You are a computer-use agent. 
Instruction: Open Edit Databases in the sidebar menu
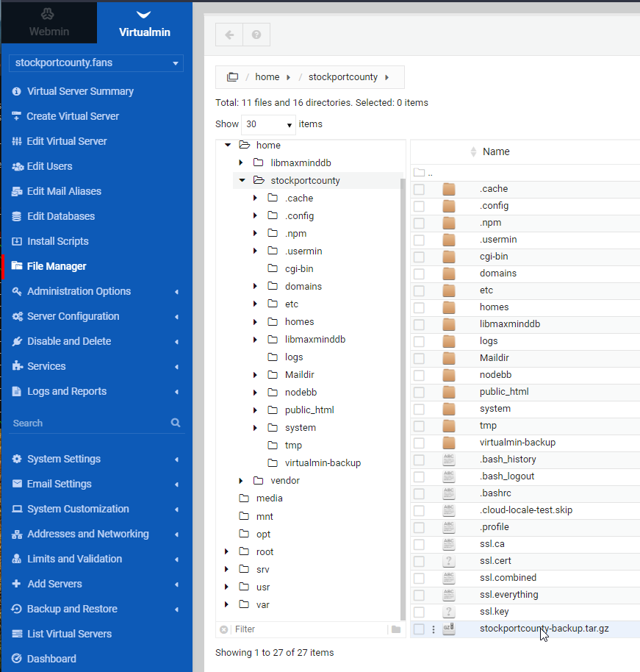point(60,216)
